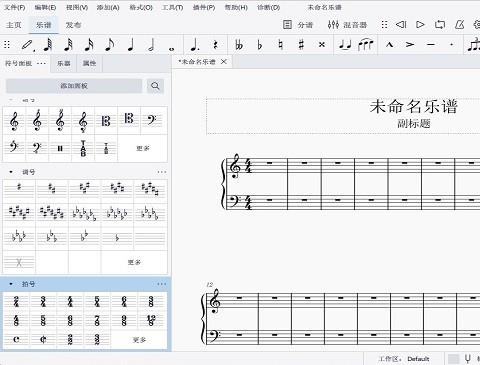
Task: Add accent articulation
Action: [x=410, y=45]
